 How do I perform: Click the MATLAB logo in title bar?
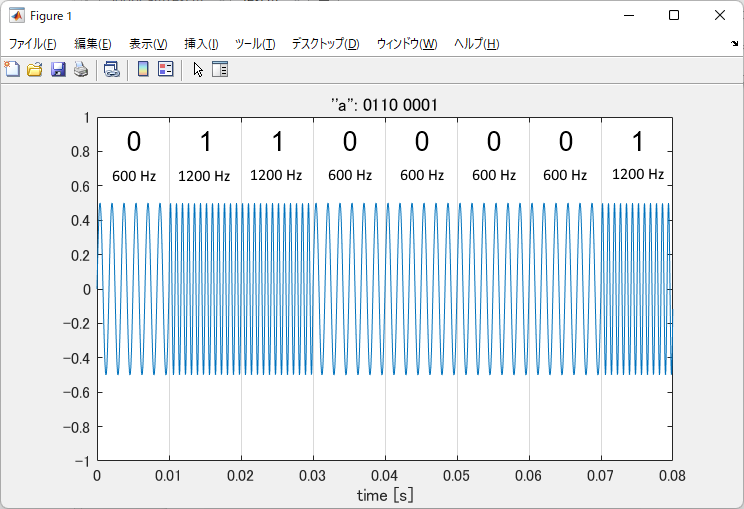[17, 16]
